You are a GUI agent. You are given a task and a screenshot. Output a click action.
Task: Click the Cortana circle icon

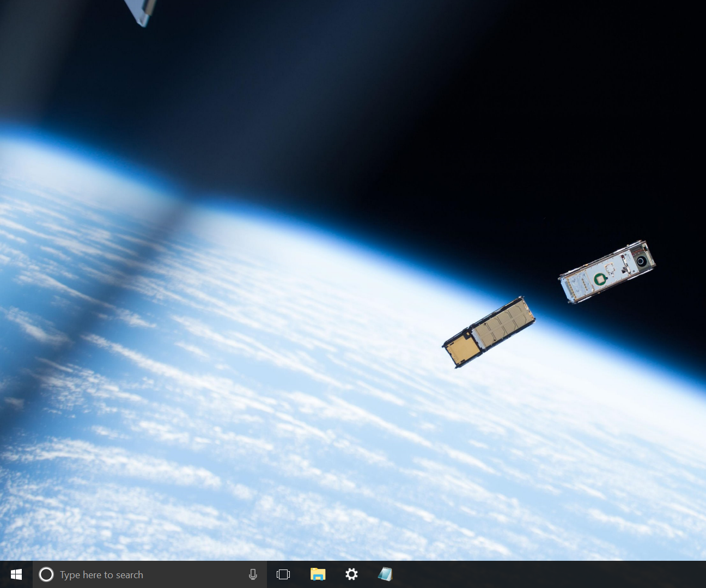46,574
